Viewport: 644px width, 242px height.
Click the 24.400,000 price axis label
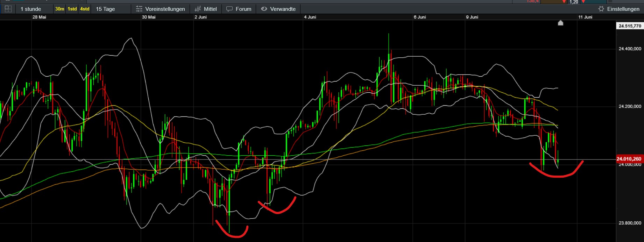tap(630, 49)
